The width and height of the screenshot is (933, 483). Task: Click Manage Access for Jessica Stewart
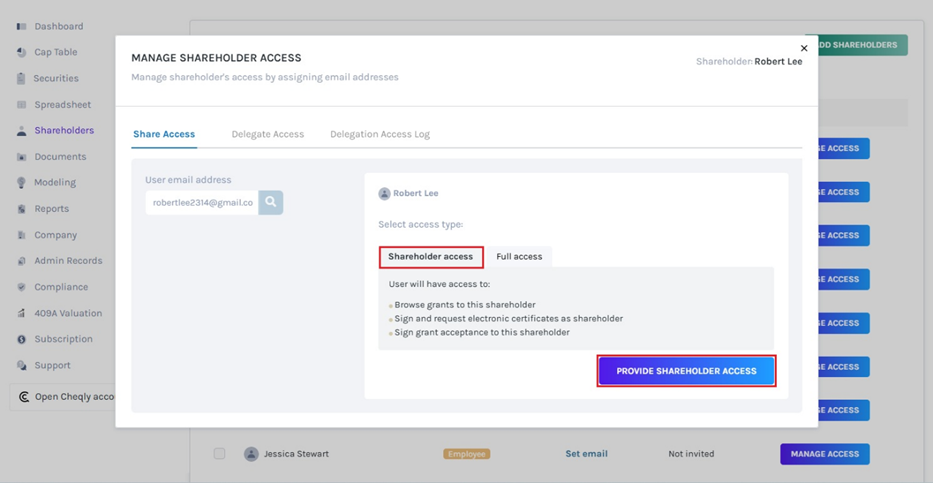coord(824,454)
